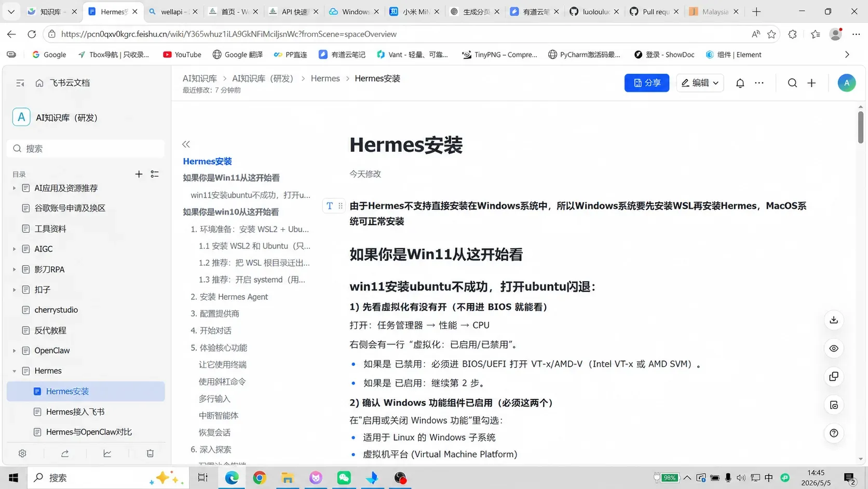Open the trash bin icon in the sidebar footer
This screenshot has height=489, width=868.
pos(150,453)
